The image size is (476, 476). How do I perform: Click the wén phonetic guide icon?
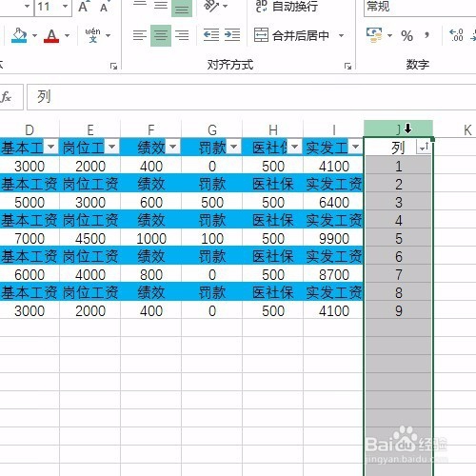point(92,35)
